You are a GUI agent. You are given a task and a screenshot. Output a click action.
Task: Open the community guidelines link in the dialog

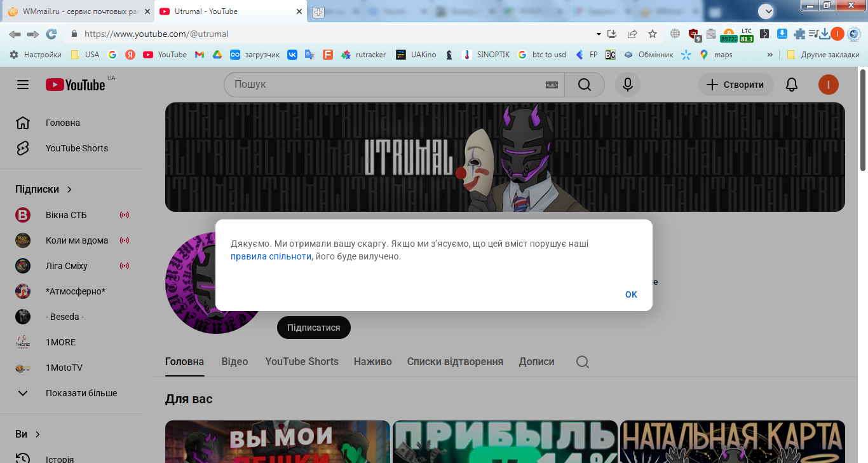[x=271, y=256]
